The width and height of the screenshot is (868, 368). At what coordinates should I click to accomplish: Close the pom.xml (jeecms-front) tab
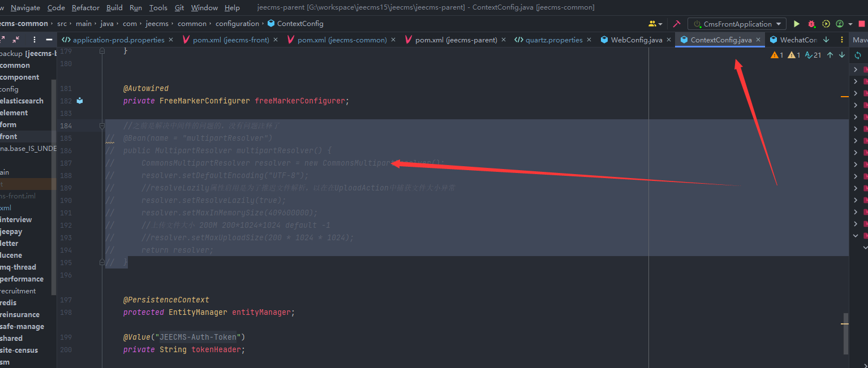click(276, 40)
